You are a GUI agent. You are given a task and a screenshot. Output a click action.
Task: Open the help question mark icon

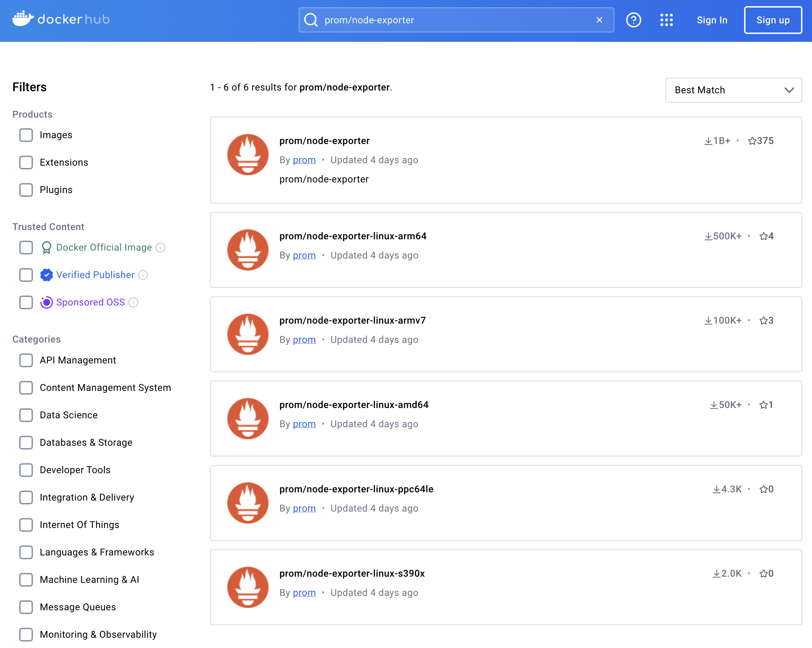coord(633,20)
